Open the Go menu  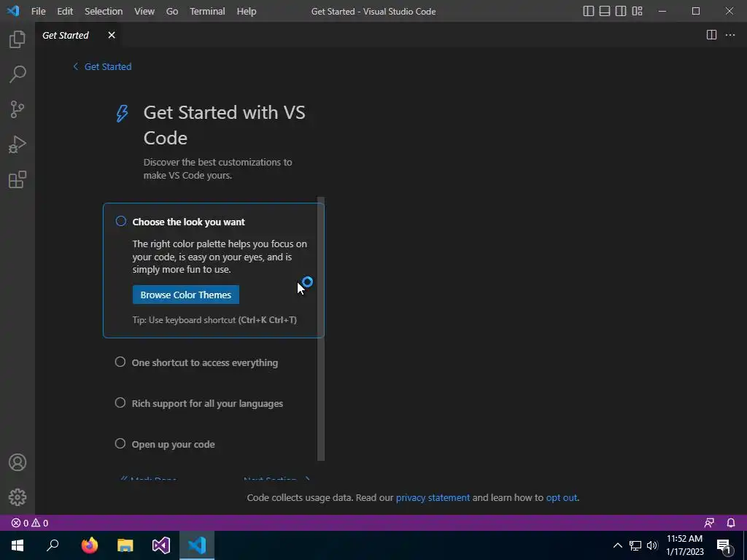[x=172, y=11]
